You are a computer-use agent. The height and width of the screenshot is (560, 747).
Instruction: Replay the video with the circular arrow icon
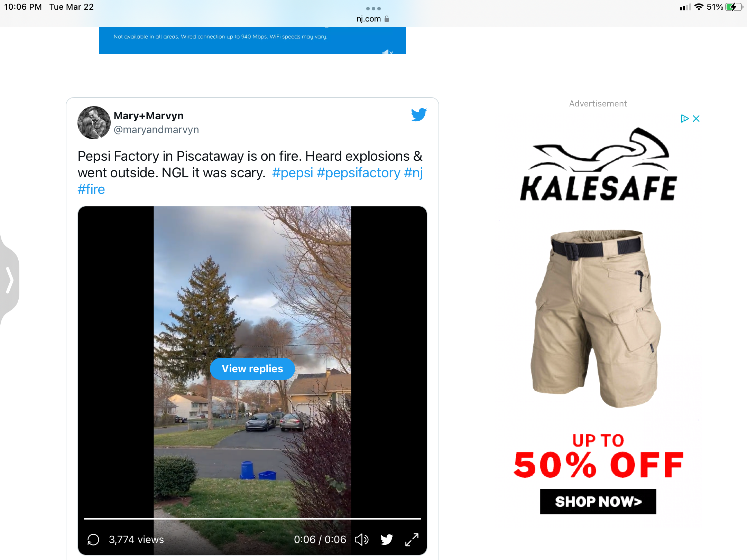(93, 540)
